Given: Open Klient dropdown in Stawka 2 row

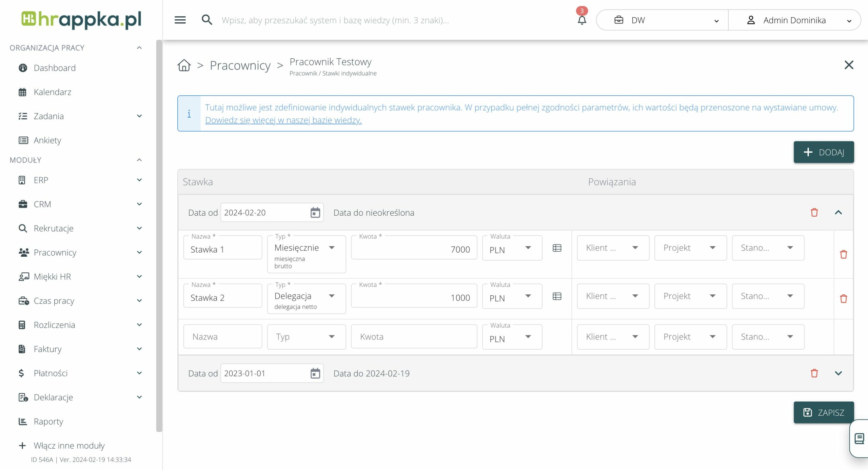Looking at the screenshot, I should coord(613,296).
